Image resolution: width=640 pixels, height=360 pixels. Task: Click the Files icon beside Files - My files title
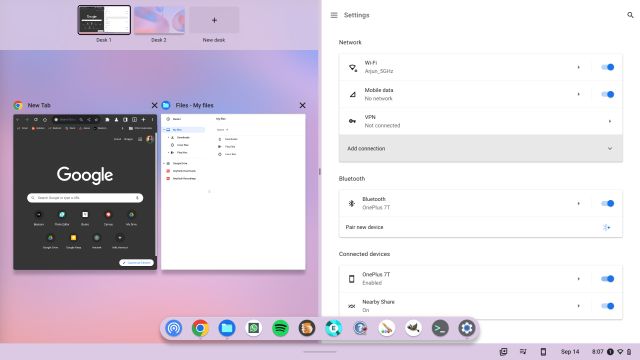[x=166, y=105]
